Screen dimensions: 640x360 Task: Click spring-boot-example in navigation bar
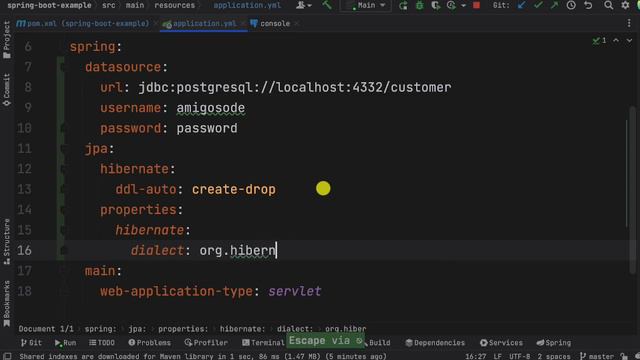[49, 5]
